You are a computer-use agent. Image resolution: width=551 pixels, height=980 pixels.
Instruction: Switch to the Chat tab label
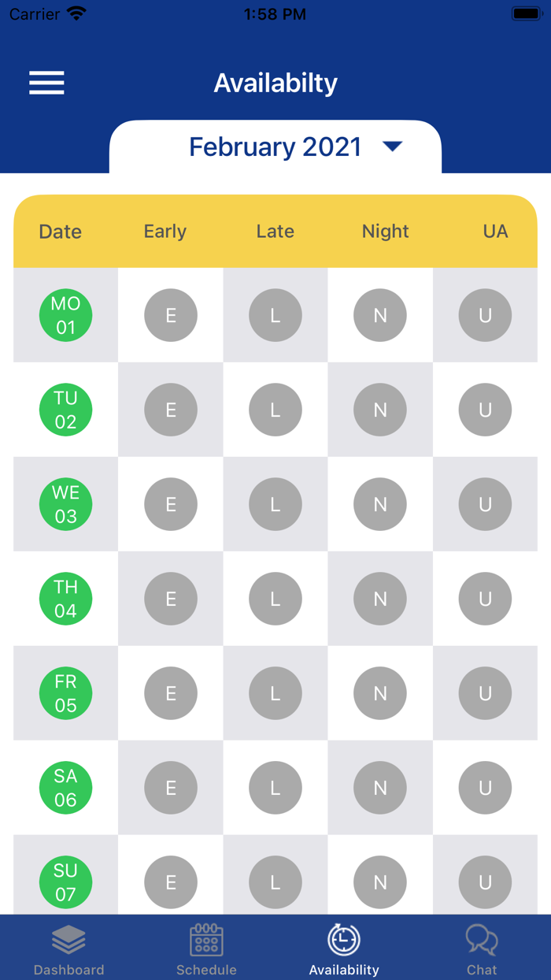point(482,970)
